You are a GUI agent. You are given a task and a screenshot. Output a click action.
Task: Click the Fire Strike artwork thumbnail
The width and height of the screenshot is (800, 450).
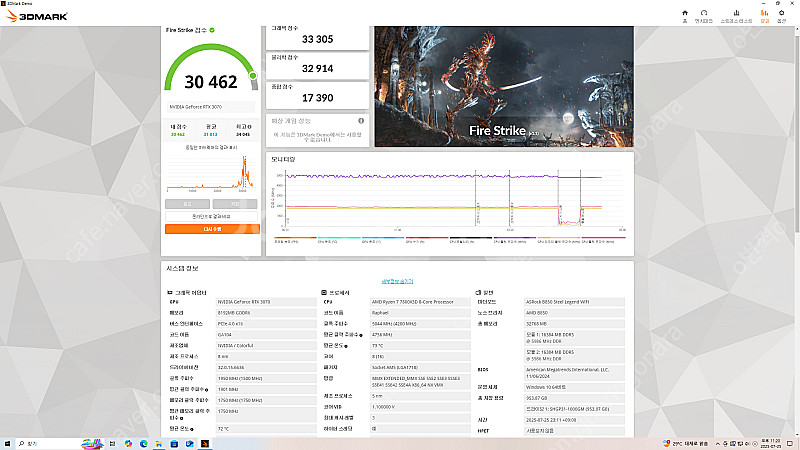[x=504, y=87]
